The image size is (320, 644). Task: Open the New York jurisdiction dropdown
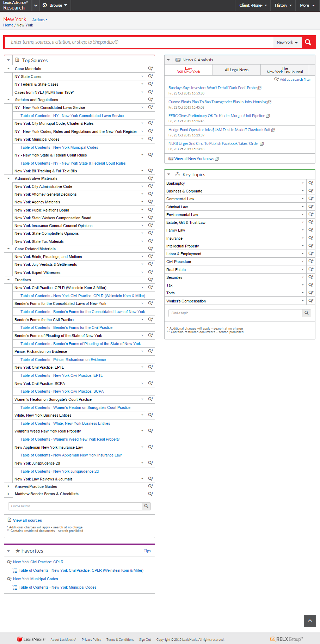click(x=287, y=42)
